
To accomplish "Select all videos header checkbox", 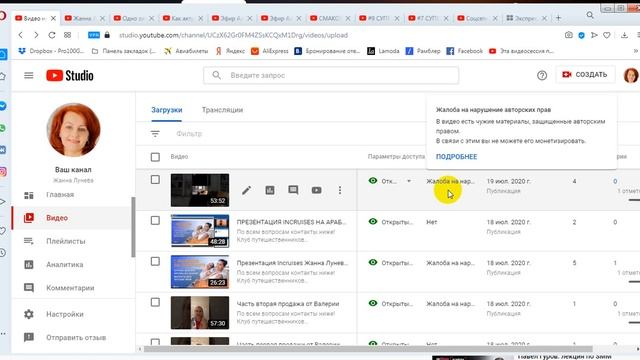I will coord(155,157).
